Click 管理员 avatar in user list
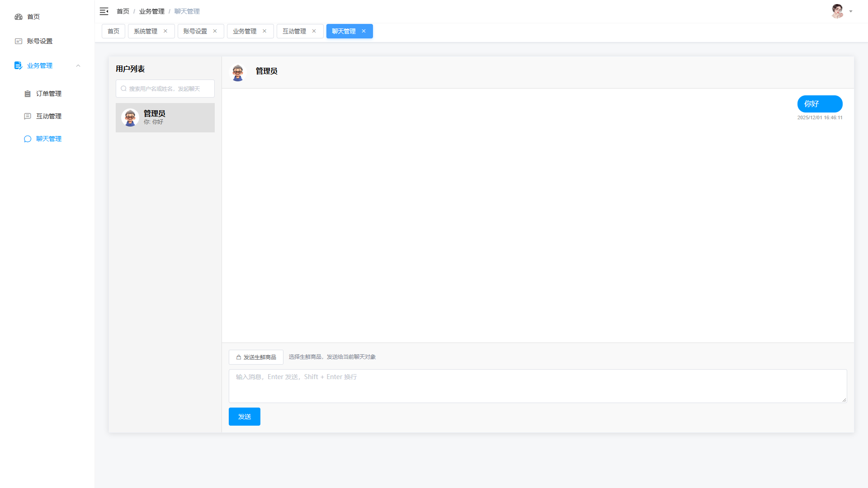This screenshot has width=868, height=488. pyautogui.click(x=130, y=117)
